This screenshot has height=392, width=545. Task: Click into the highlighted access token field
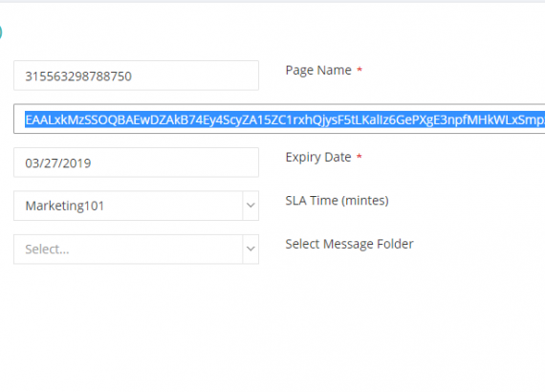[x=279, y=119]
